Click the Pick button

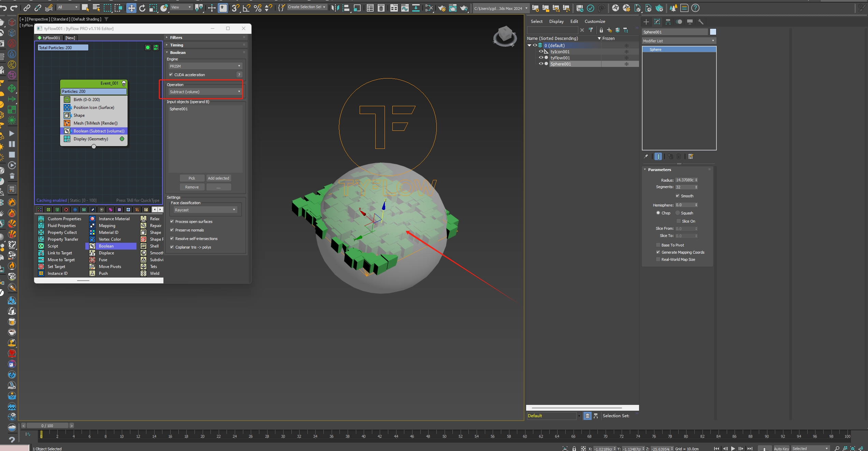pyautogui.click(x=192, y=178)
